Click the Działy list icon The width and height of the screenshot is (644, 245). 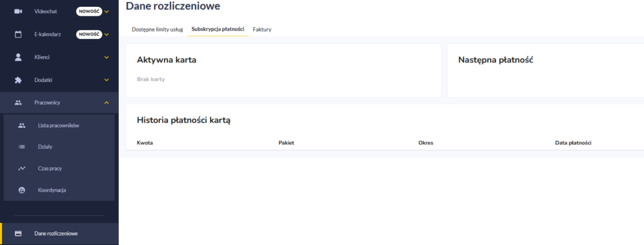point(22,147)
